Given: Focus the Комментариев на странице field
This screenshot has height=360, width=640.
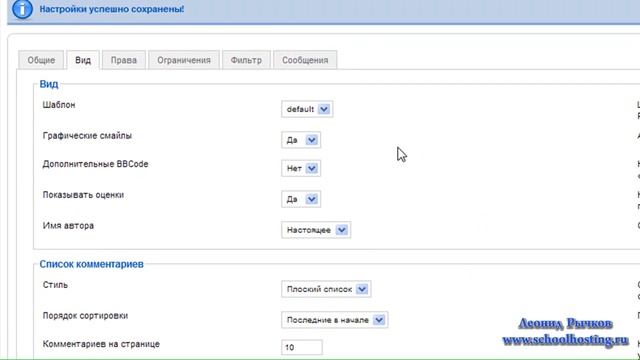Looking at the screenshot, I should coord(302,347).
